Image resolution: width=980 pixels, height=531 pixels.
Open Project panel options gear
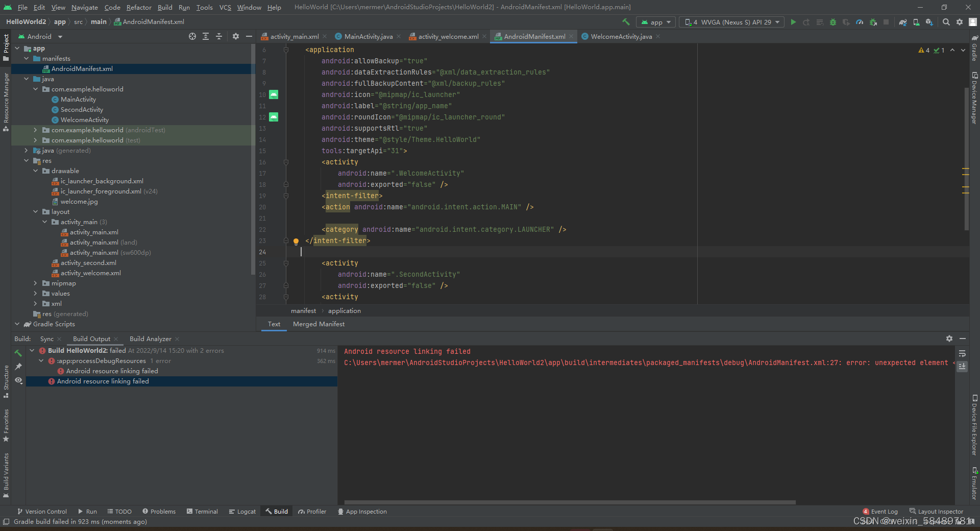[236, 36]
